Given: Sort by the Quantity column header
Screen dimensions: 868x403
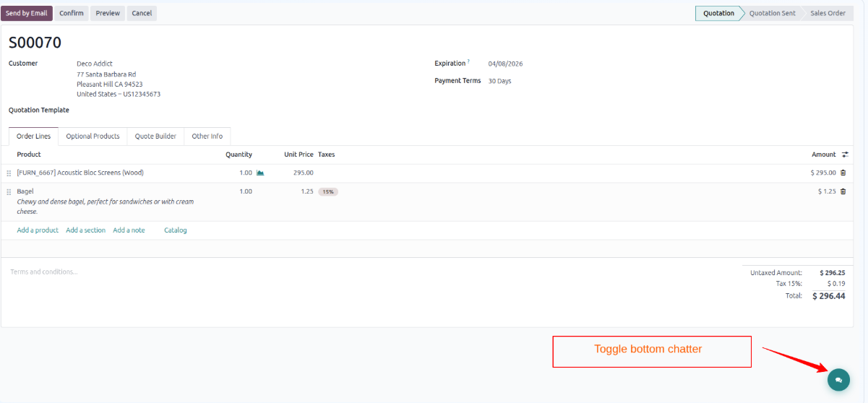Looking at the screenshot, I should click(239, 155).
